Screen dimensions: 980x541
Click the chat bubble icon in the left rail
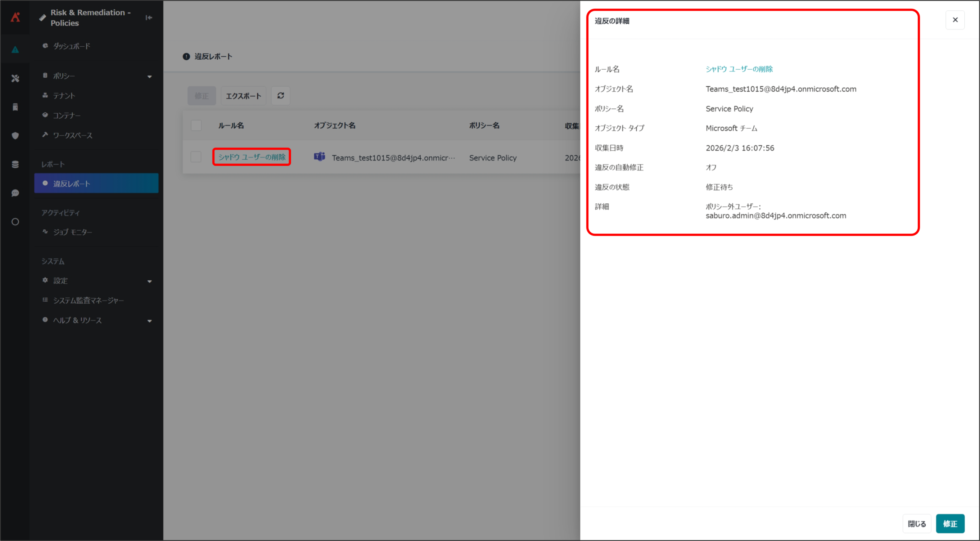(15, 193)
